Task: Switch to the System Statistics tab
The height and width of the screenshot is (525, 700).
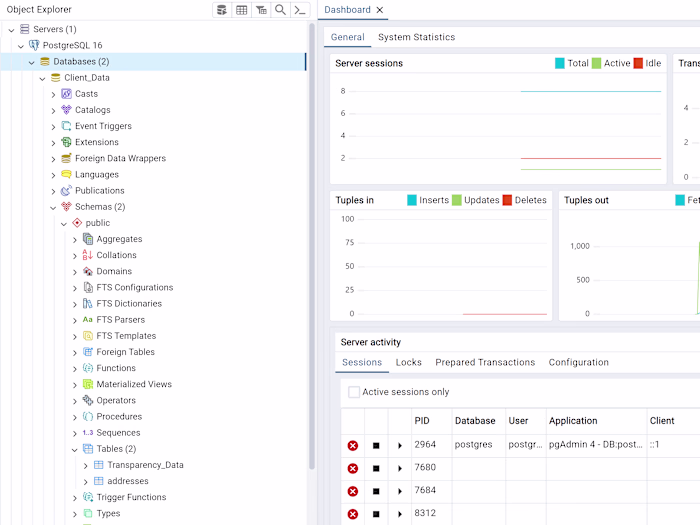Action: coord(416,37)
